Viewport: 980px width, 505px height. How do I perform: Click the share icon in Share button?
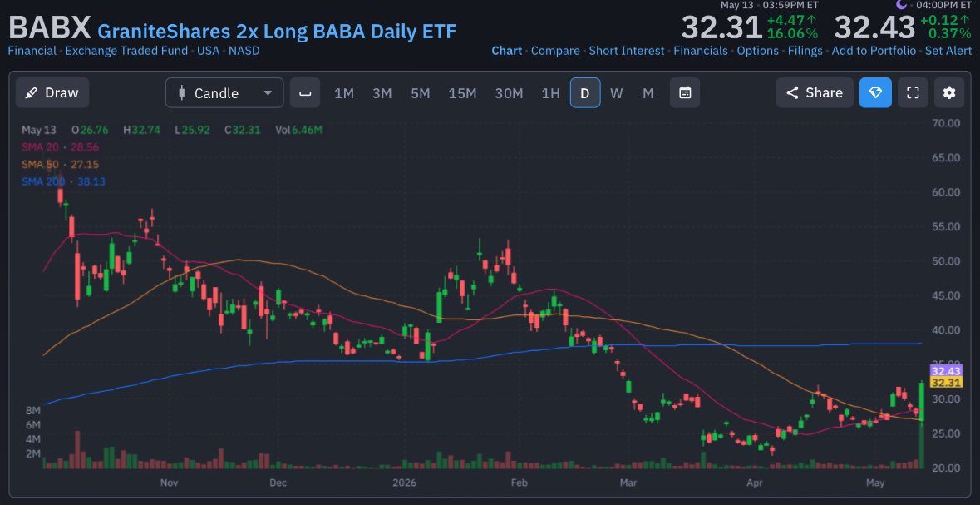coord(792,93)
